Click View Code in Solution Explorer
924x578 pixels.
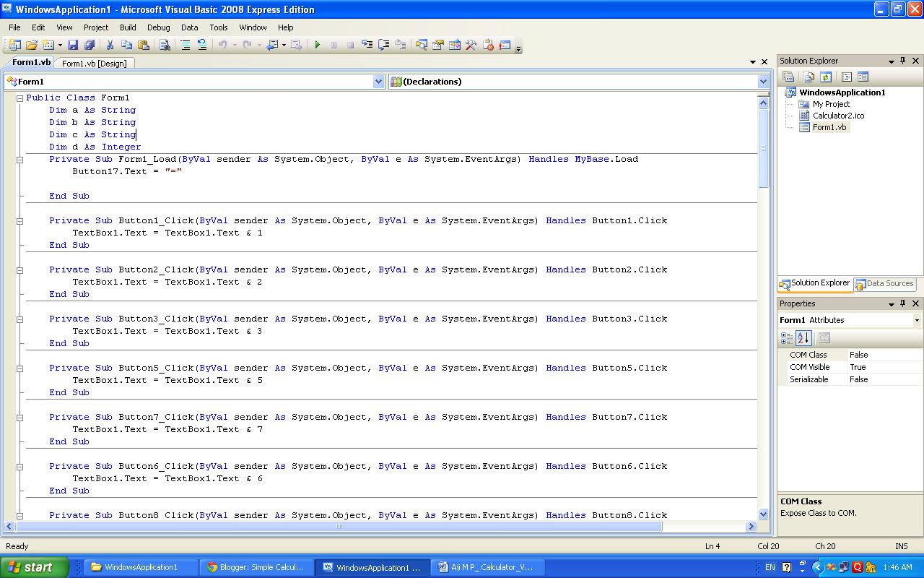847,77
